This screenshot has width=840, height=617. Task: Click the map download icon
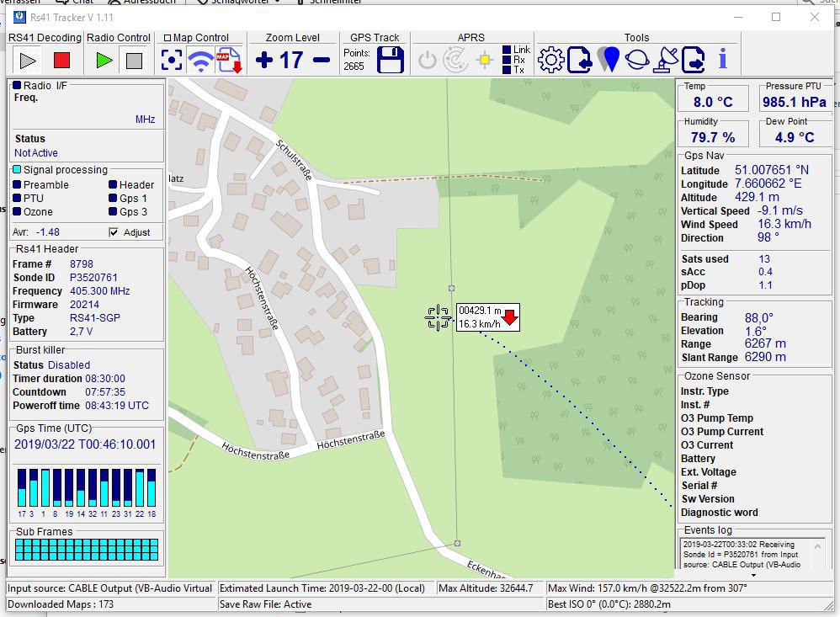[229, 61]
